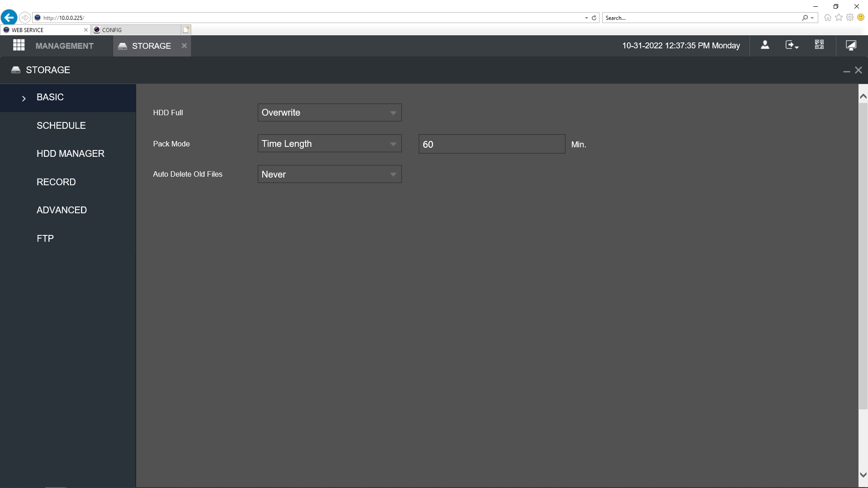This screenshot has height=488, width=868.
Task: Click the scrollbar up arrow
Action: coord(863,96)
